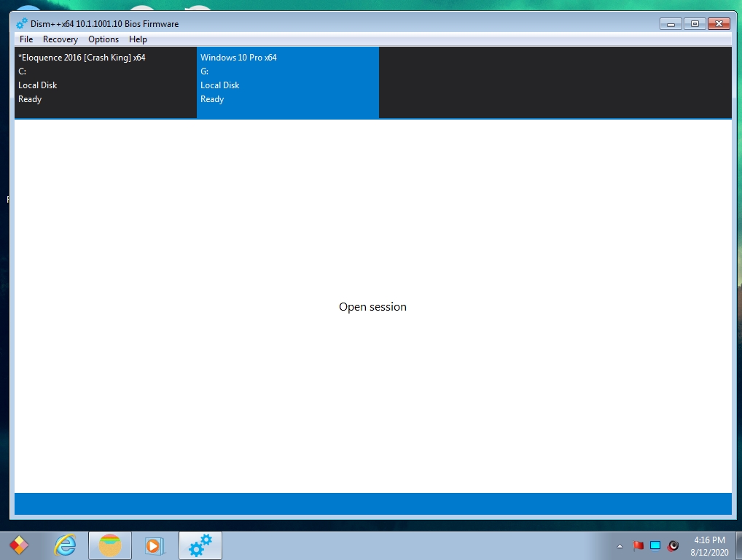Minimize the Dism++ window
The image size is (742, 560).
pyautogui.click(x=671, y=23)
